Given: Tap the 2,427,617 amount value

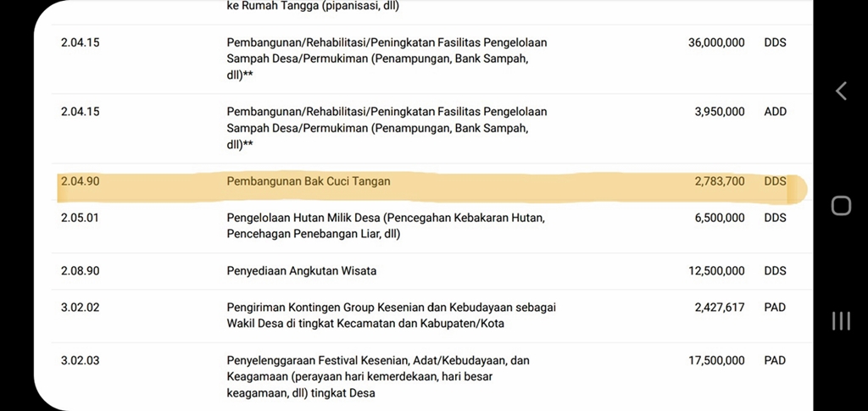Looking at the screenshot, I should click(719, 308).
